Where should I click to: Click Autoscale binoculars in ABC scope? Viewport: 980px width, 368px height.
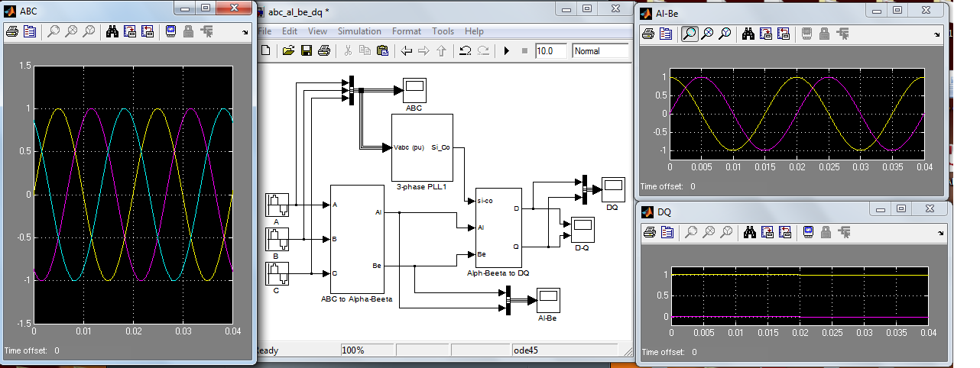[x=112, y=32]
